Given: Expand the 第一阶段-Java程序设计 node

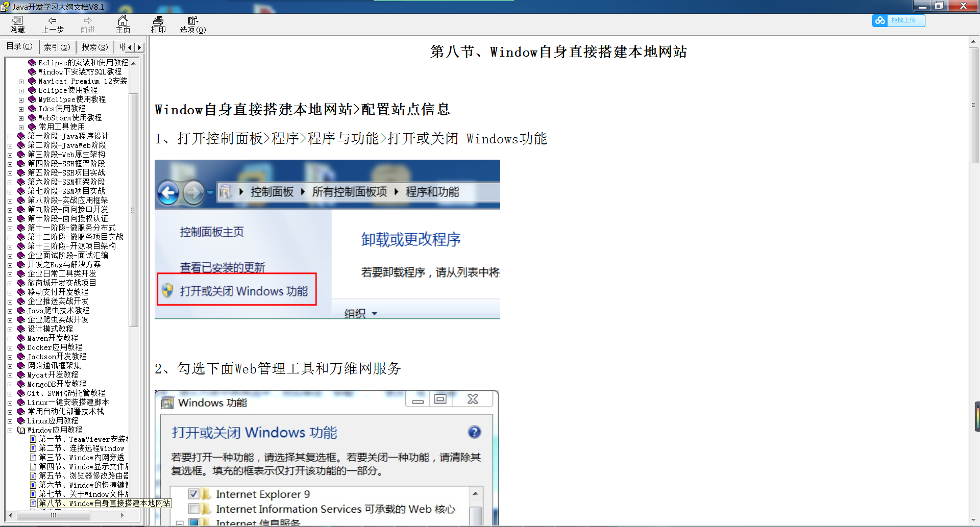Looking at the screenshot, I should coord(10,137).
